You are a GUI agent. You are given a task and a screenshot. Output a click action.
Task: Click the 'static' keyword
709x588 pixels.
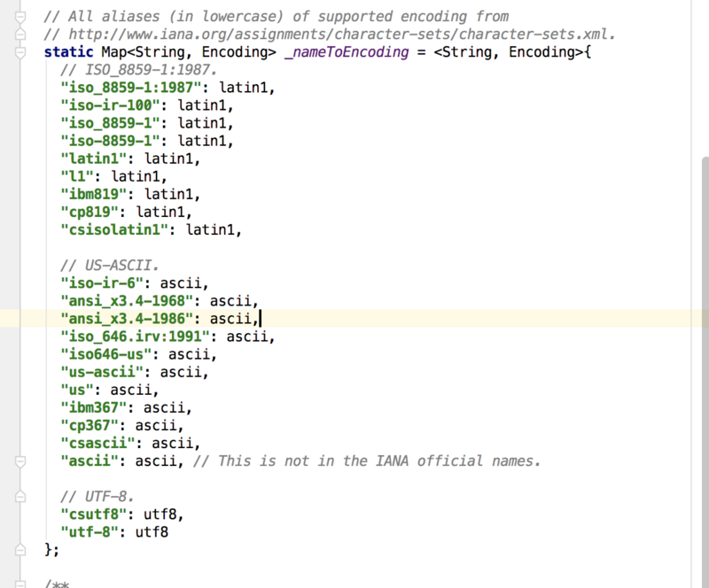69,52
